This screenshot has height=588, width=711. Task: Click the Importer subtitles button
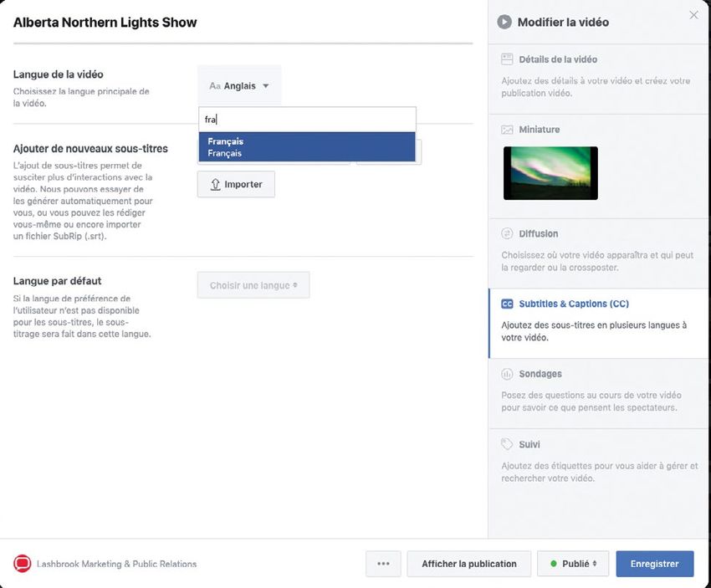(236, 184)
